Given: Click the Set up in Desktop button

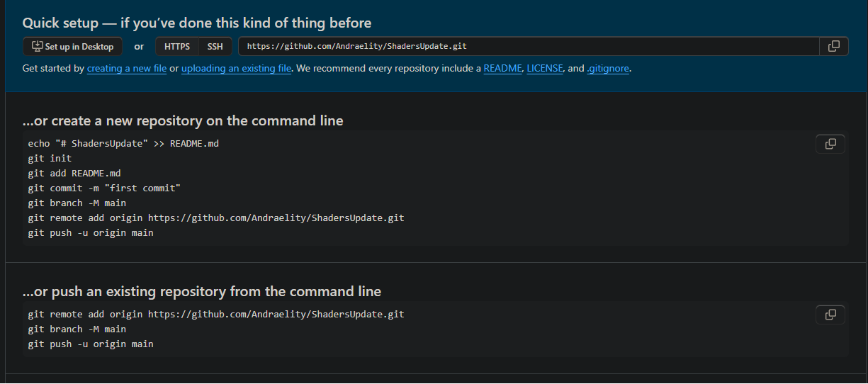Looking at the screenshot, I should 72,47.
